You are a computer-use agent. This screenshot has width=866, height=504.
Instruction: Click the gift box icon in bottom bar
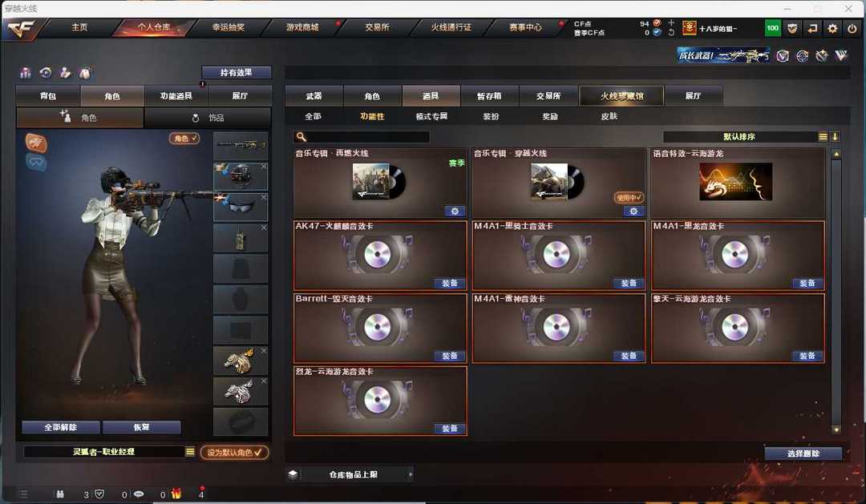176,494
